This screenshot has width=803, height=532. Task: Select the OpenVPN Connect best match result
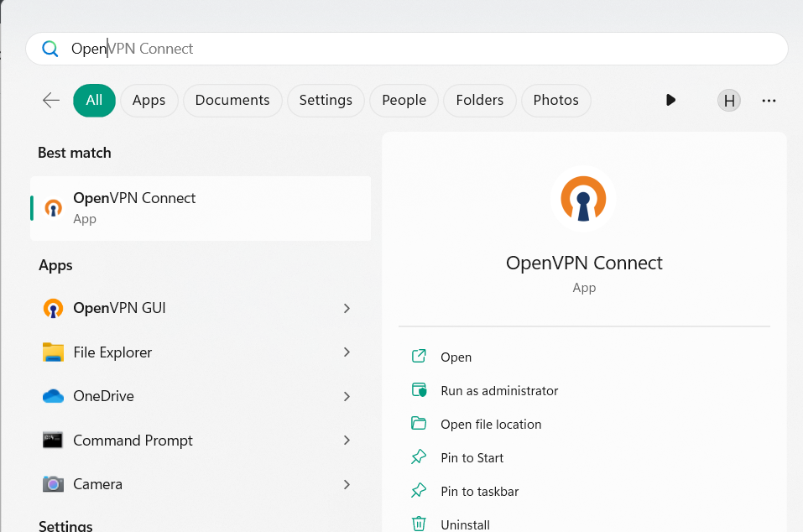pos(201,208)
